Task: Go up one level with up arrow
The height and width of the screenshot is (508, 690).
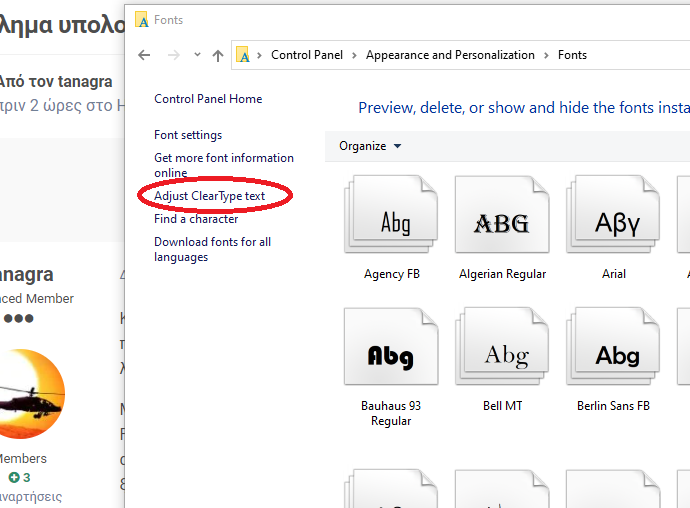Action: (218, 55)
